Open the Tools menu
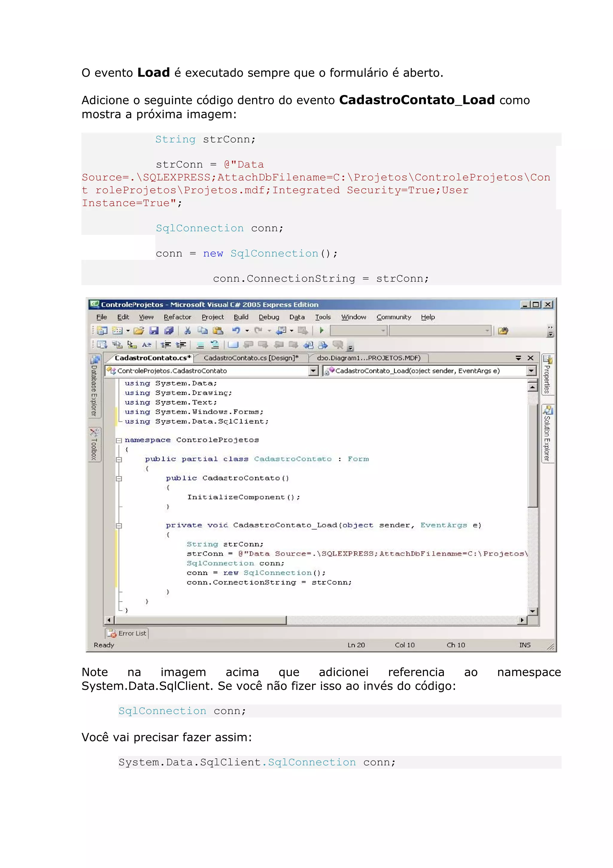The height and width of the screenshot is (868, 613). 323,317
